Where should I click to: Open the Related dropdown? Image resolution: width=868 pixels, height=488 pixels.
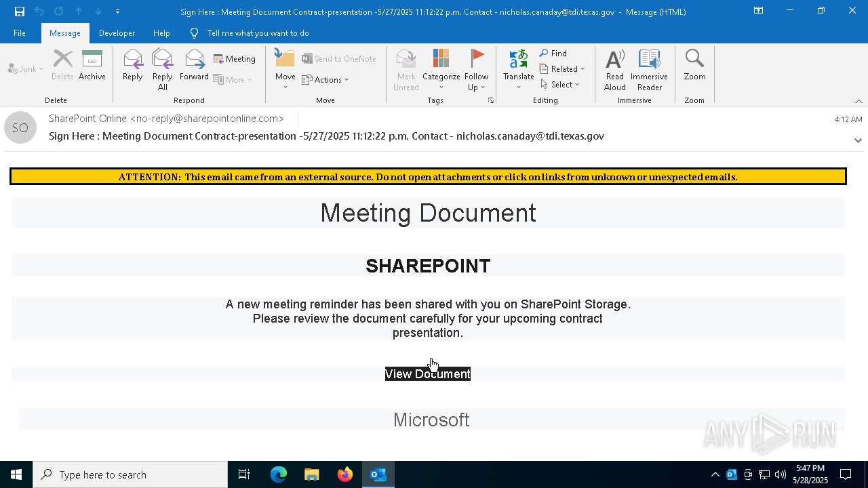pyautogui.click(x=562, y=68)
